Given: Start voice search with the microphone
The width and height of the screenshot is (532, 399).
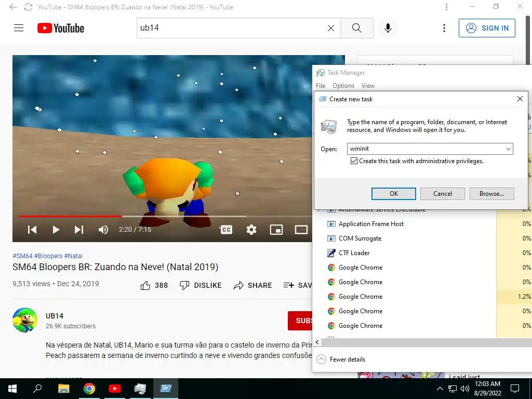Looking at the screenshot, I should 388,28.
